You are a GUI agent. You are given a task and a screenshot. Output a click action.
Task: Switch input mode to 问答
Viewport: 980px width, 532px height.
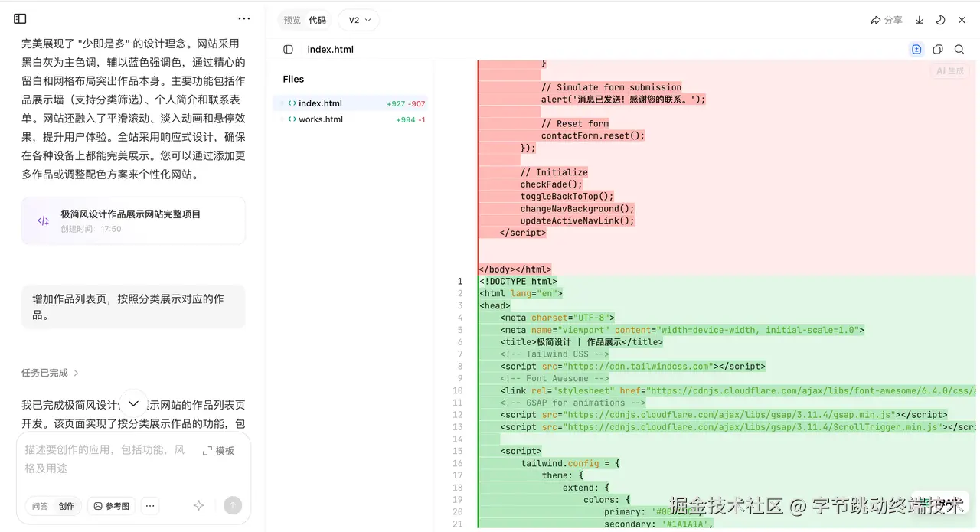tap(40, 506)
